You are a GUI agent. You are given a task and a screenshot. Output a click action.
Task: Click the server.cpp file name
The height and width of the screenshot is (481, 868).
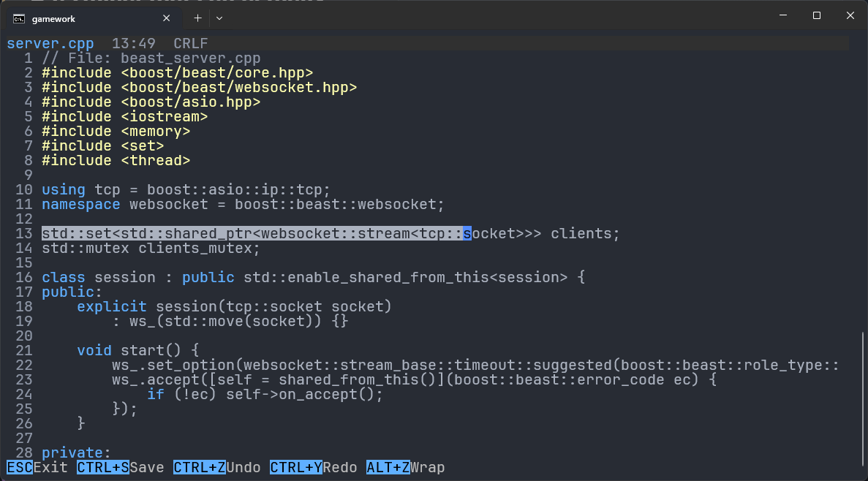click(50, 43)
